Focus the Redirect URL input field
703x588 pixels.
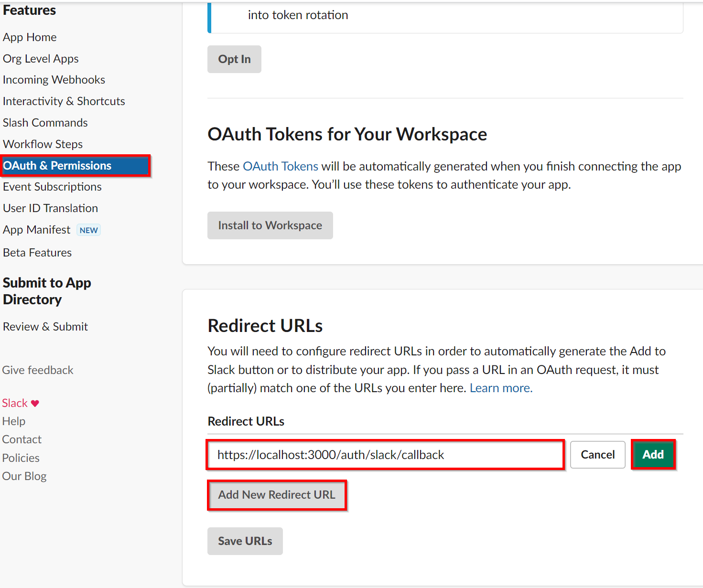pos(385,455)
